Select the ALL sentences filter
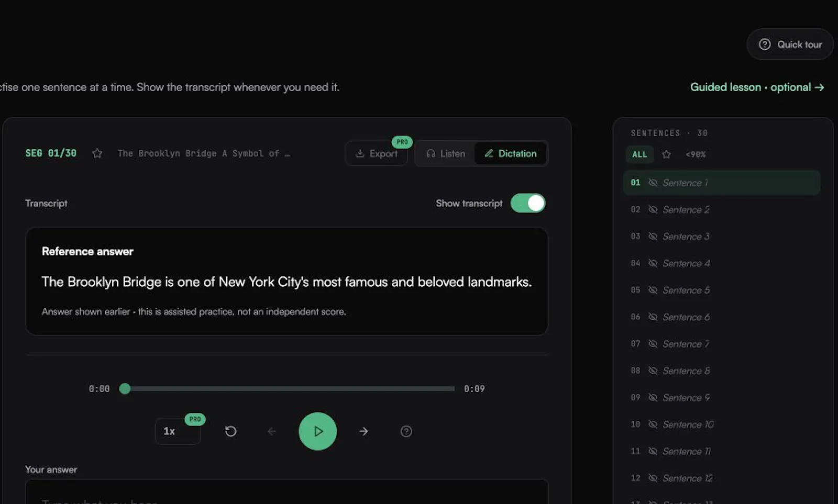The width and height of the screenshot is (838, 504). [x=639, y=154]
